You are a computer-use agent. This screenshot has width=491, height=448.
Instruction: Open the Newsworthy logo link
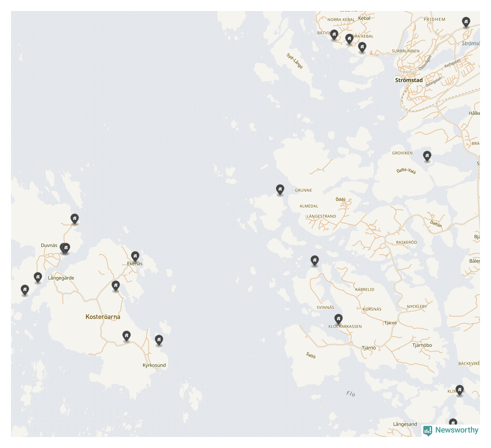[x=451, y=430]
